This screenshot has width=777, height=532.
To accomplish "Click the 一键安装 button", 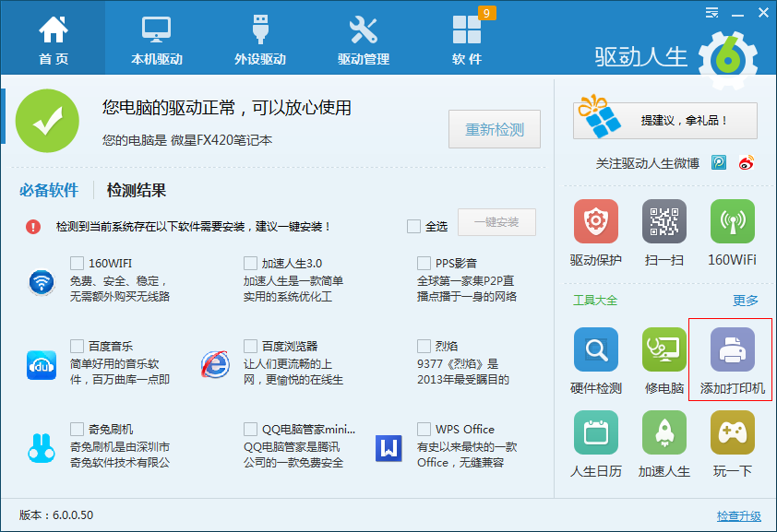I will click(x=496, y=222).
